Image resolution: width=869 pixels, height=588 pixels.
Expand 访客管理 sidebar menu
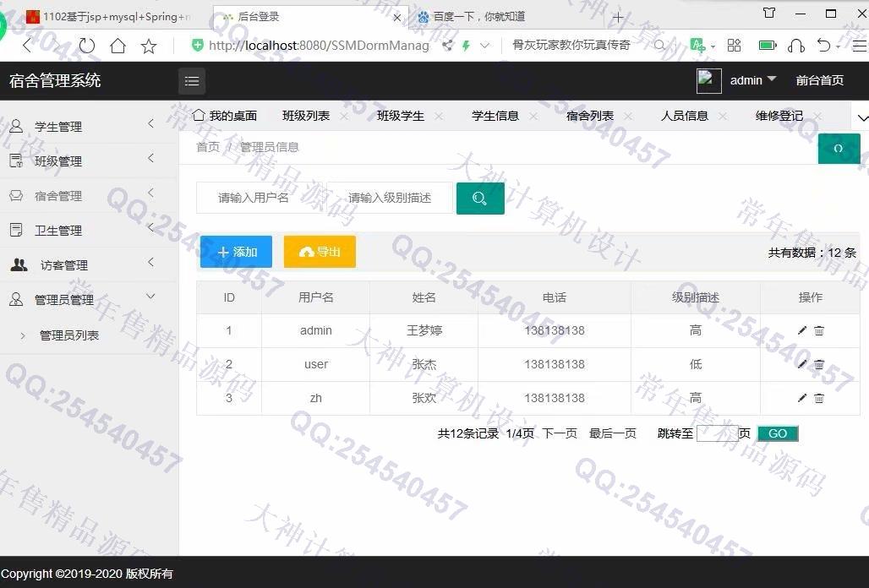tap(89, 264)
